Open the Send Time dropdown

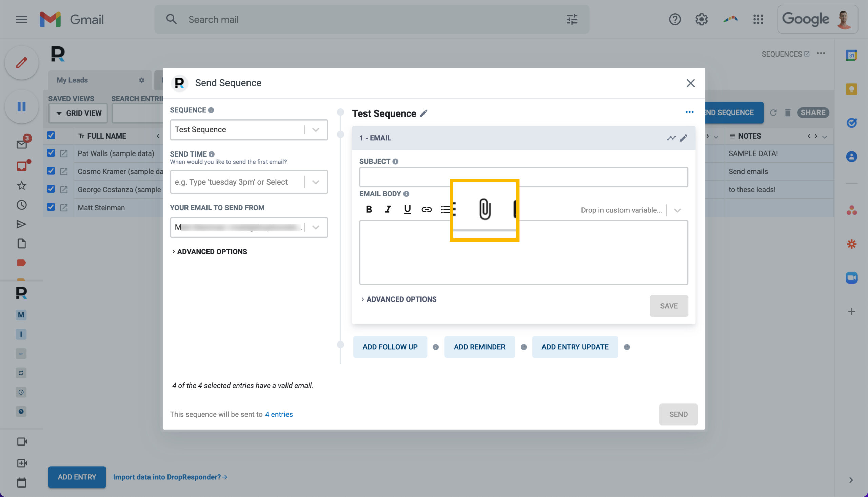pyautogui.click(x=249, y=182)
